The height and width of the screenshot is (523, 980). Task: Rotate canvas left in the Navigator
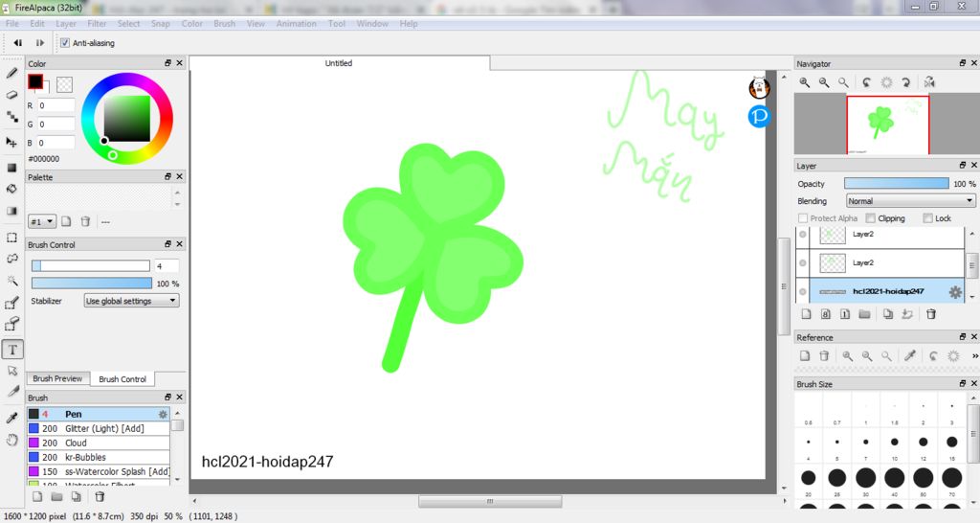[866, 82]
